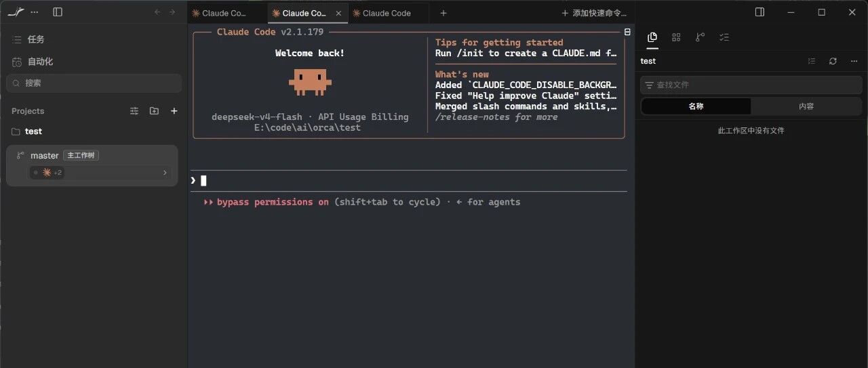Image resolution: width=868 pixels, height=368 pixels.
Task: Go back with the left arrow
Action: [x=158, y=12]
